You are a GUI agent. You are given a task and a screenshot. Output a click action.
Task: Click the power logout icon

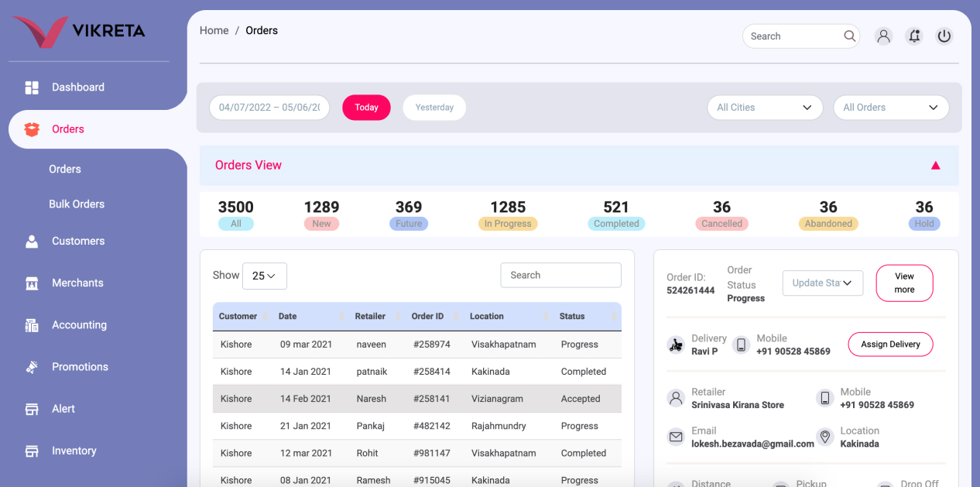[944, 36]
